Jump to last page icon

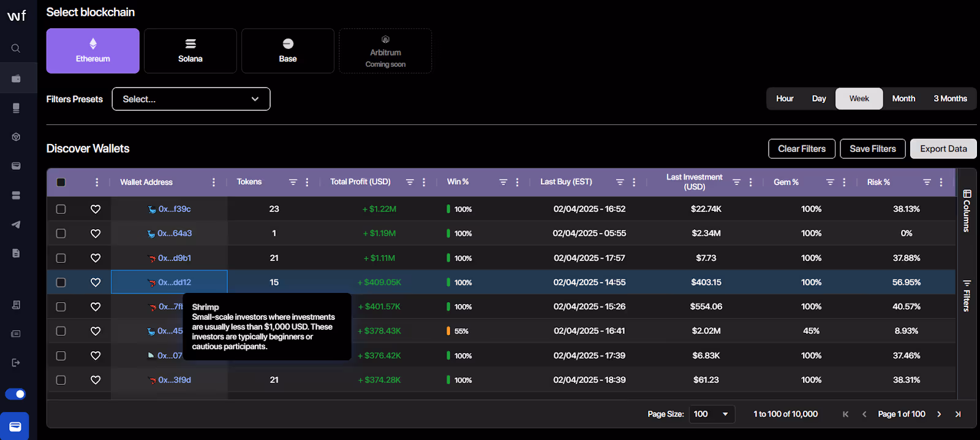(958, 414)
